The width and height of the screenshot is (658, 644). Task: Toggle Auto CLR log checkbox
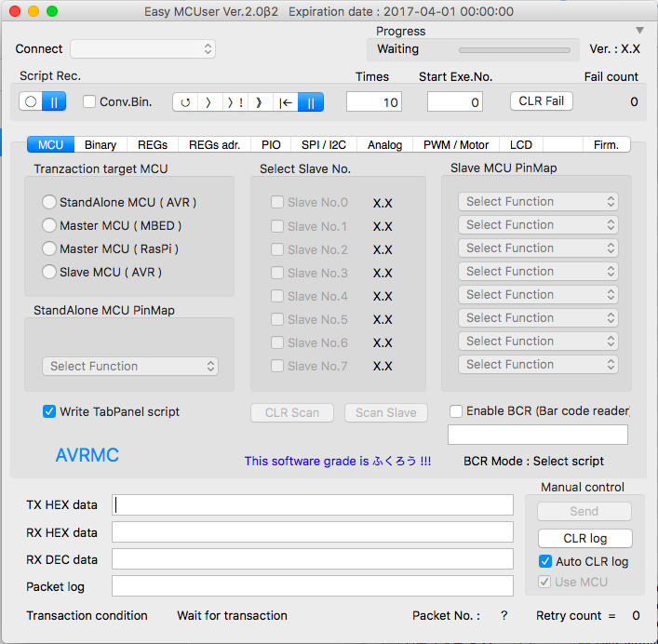point(545,561)
